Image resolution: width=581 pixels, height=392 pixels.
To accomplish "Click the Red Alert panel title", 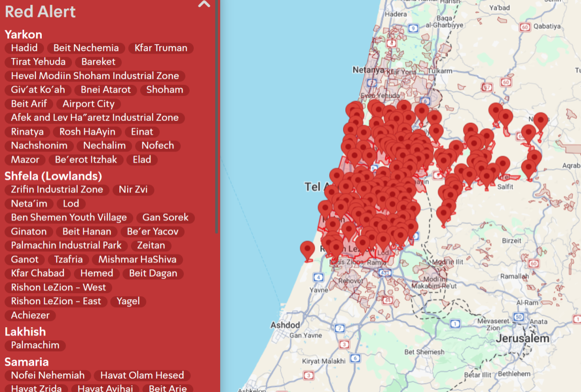I will (x=40, y=12).
